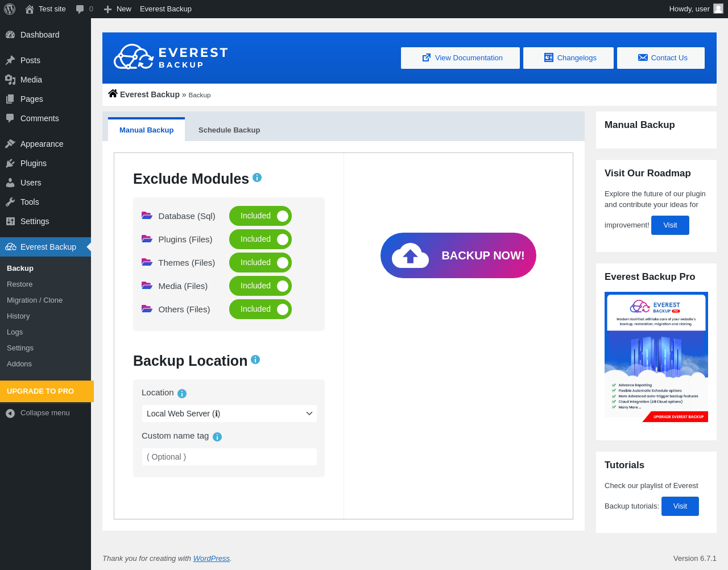Open the View Documentation button
The image size is (728, 570).
[460, 58]
